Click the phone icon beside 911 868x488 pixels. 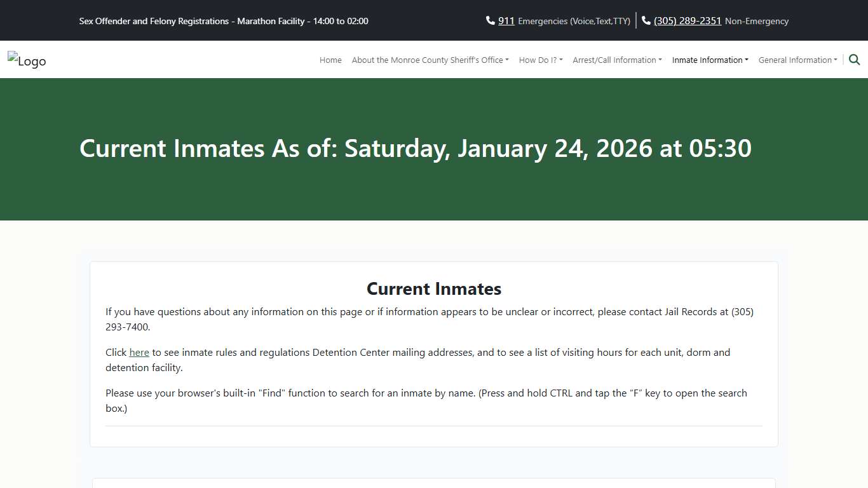(x=490, y=21)
